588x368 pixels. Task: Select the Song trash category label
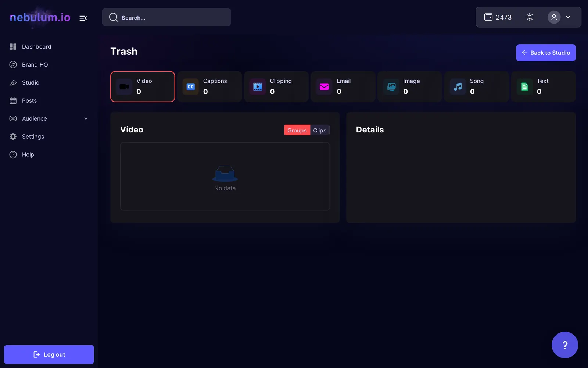(x=477, y=81)
